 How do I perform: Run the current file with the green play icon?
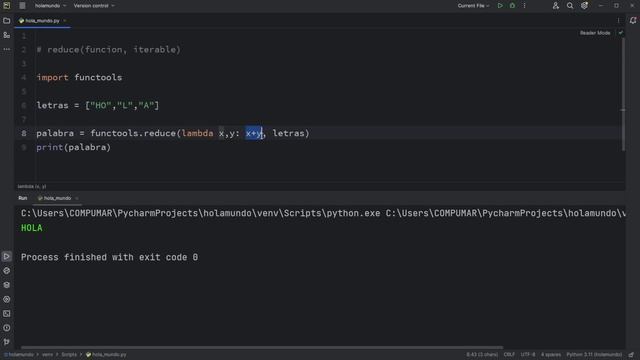[500, 6]
